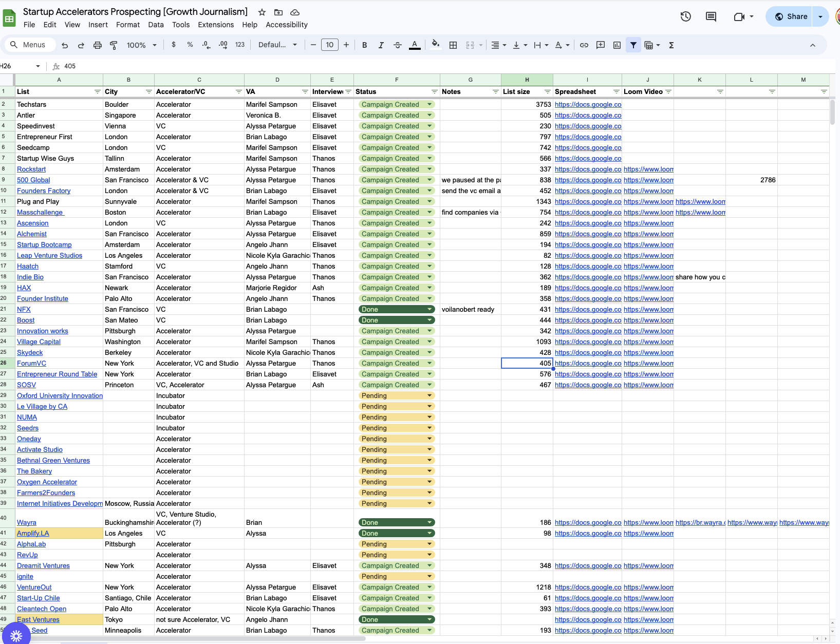Expand the zoom 100% dropdown

click(x=142, y=45)
